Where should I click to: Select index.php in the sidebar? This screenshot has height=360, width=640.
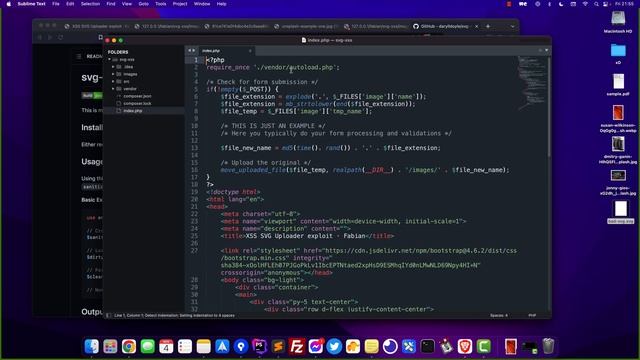(x=133, y=111)
